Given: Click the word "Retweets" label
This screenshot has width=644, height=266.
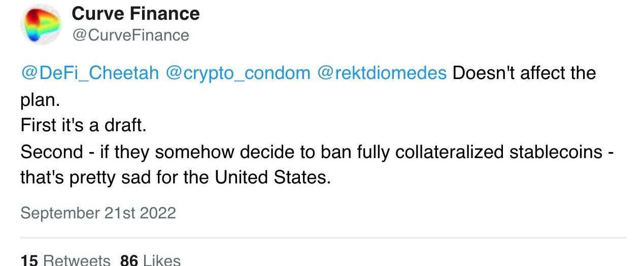Looking at the screenshot, I should [77, 260].
